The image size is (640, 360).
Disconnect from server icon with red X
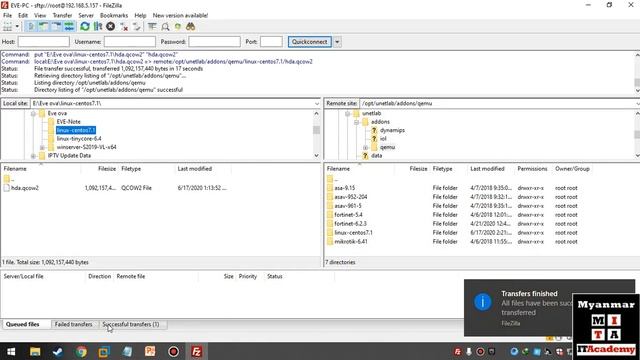(x=124, y=27)
